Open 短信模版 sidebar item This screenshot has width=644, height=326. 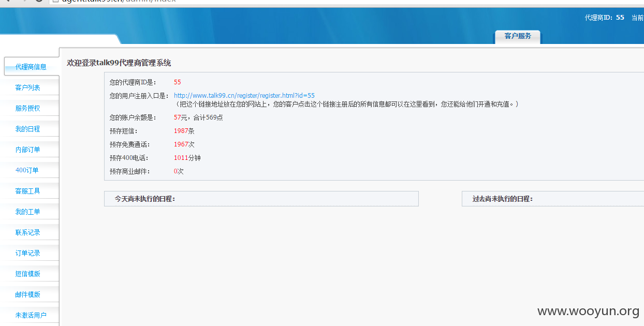[x=28, y=274]
